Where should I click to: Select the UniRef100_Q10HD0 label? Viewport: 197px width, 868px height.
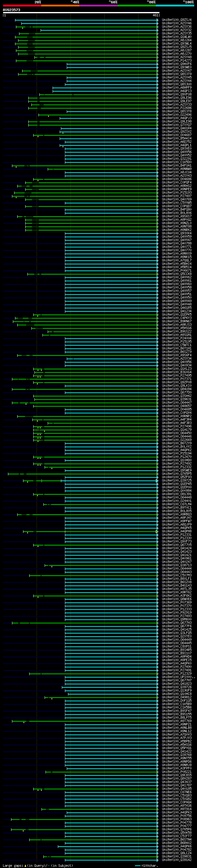(x=176, y=460)
